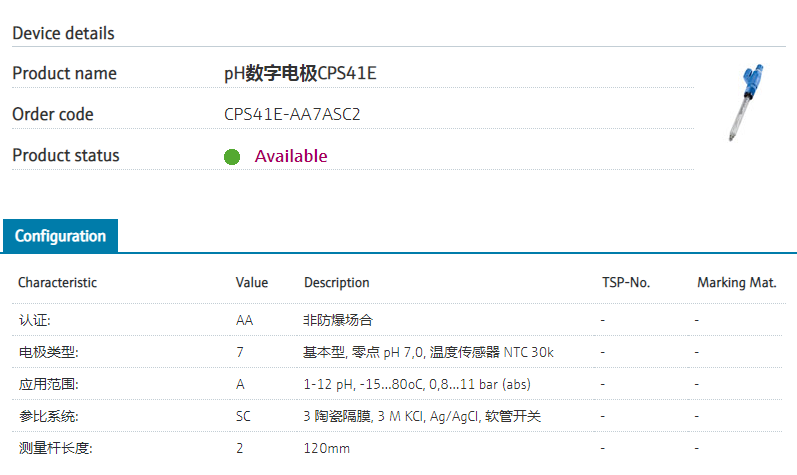Open the Configuration tab
This screenshot has height=475, width=797.
[60, 236]
